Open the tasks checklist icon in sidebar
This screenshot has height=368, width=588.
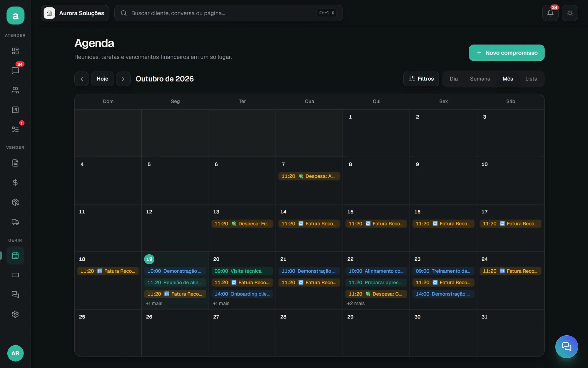coord(15,129)
